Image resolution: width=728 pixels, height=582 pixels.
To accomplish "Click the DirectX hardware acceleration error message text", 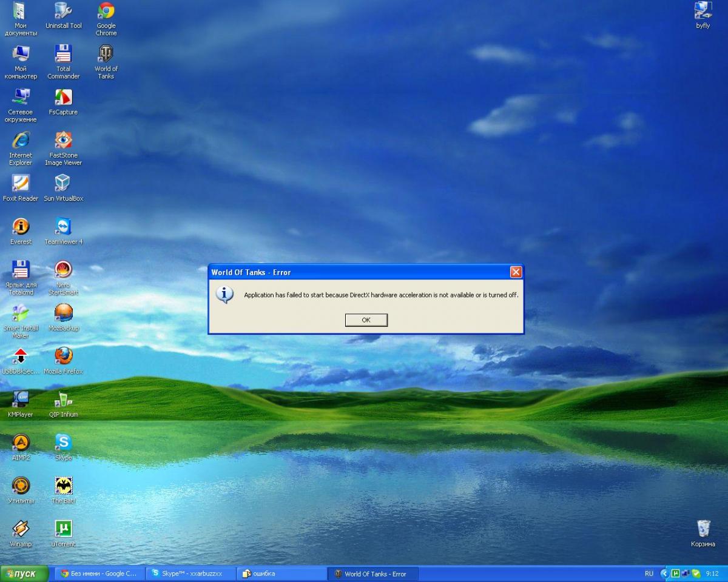I will pyautogui.click(x=381, y=295).
